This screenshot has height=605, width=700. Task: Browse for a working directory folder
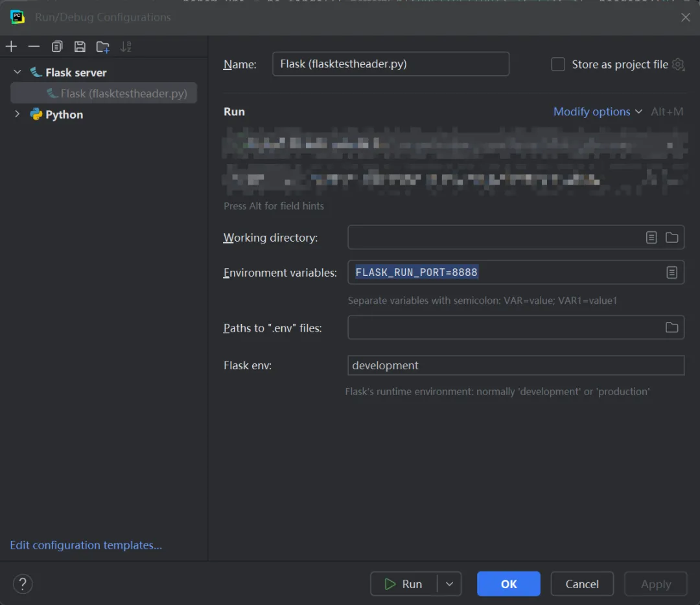(672, 237)
